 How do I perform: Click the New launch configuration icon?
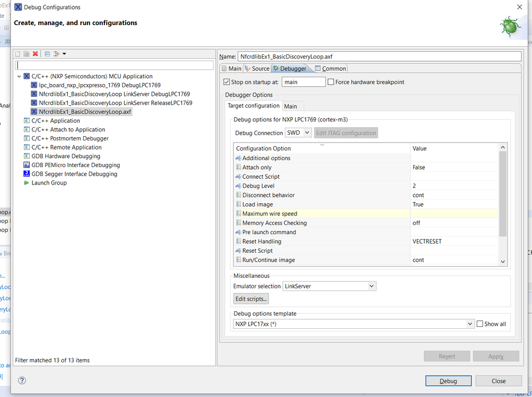18,54
